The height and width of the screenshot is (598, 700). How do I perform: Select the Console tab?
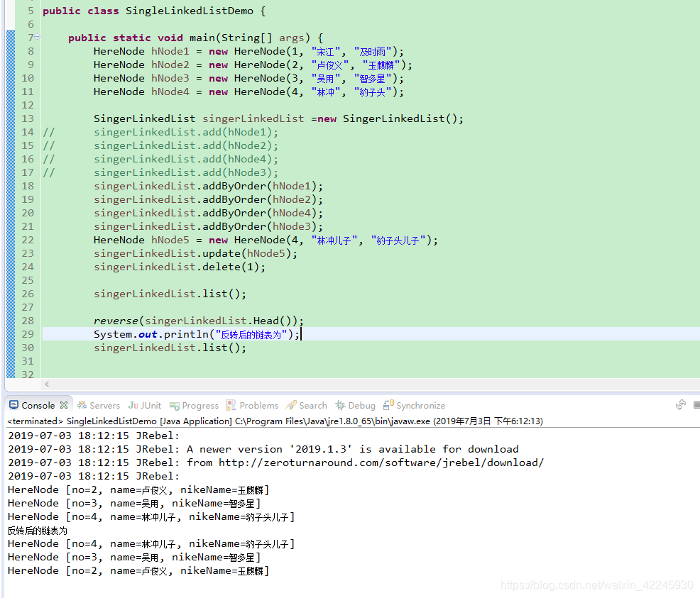pos(38,405)
